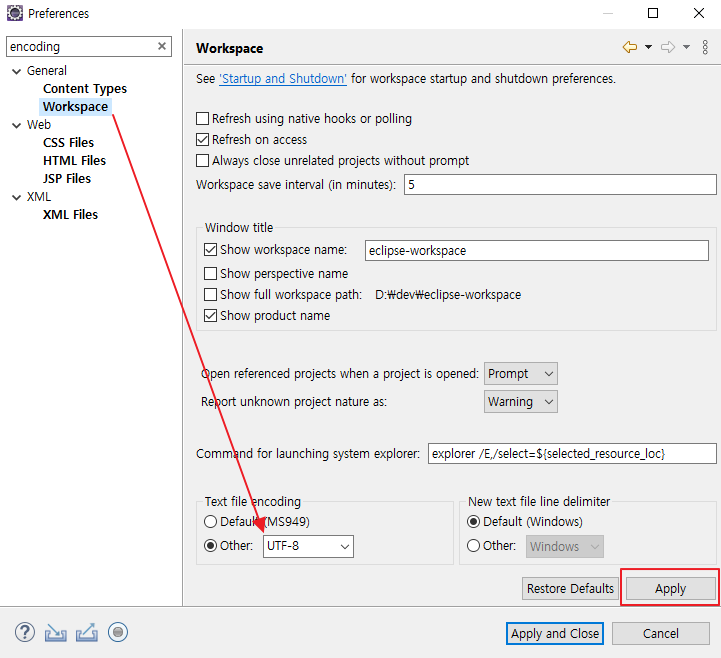Enable Show perspective name

(x=210, y=274)
